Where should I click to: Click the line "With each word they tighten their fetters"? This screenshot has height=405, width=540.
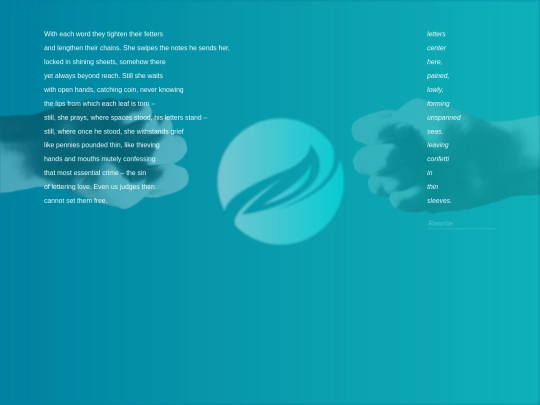(103, 34)
